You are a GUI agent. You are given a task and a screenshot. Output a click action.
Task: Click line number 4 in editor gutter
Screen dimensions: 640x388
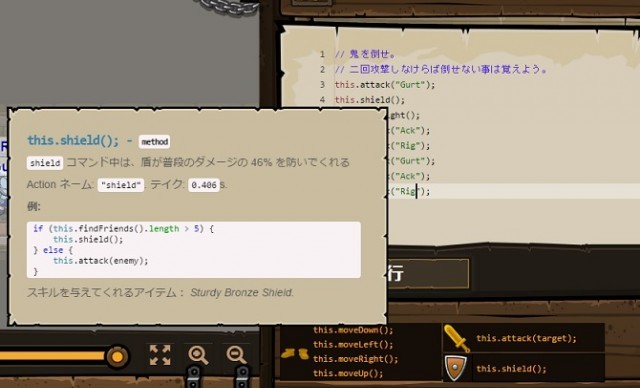(322, 100)
